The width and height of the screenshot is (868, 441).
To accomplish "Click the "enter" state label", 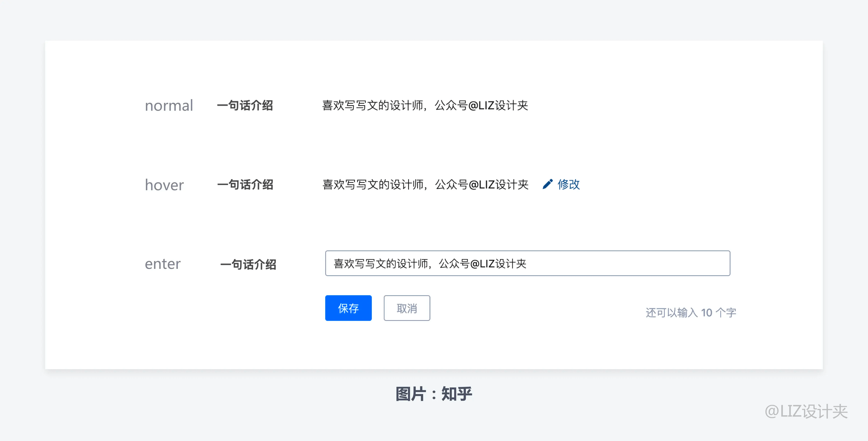I will click(x=163, y=264).
